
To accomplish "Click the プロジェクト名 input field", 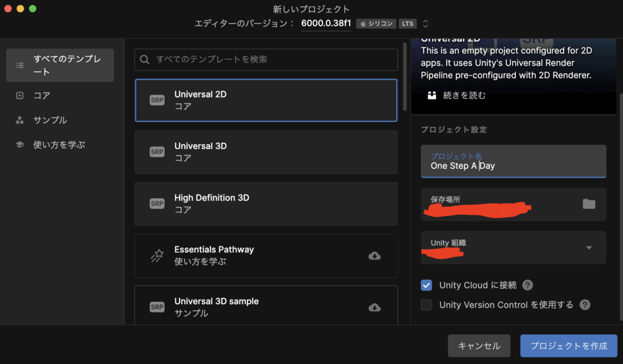I will click(x=513, y=161).
